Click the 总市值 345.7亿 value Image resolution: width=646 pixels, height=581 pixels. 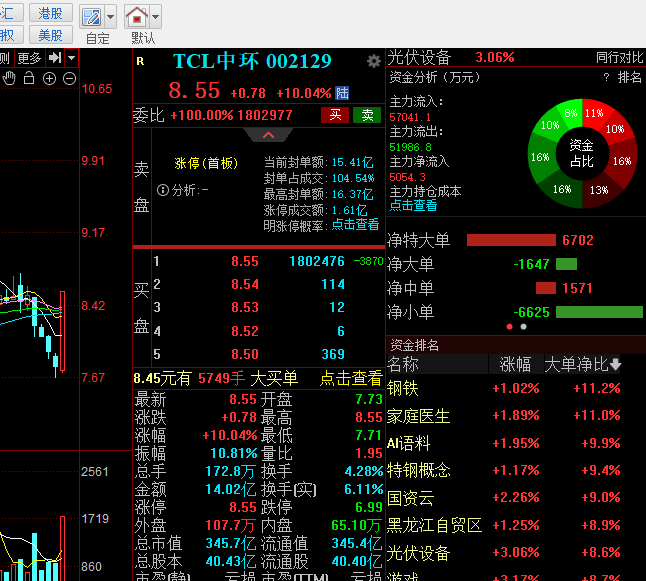click(x=230, y=543)
